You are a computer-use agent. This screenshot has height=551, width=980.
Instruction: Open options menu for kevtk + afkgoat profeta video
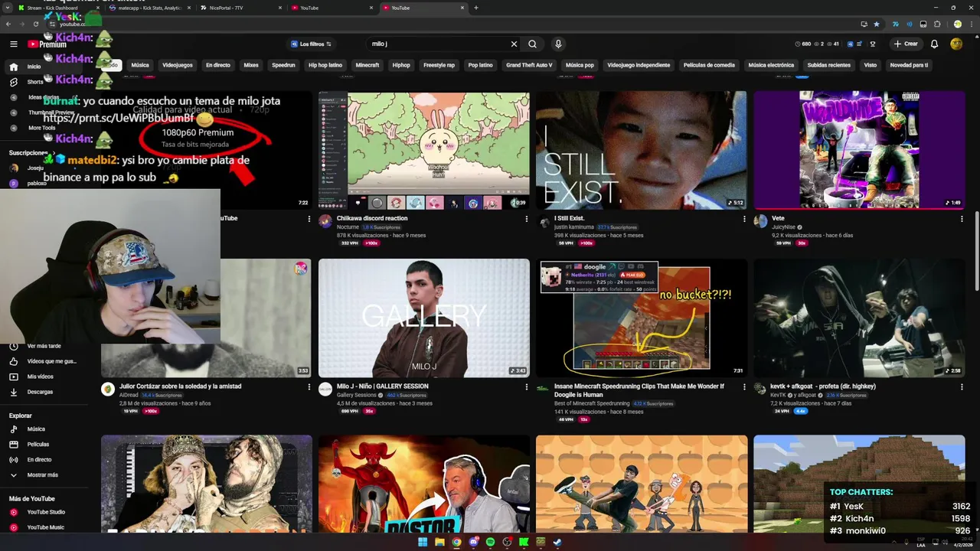click(x=962, y=387)
